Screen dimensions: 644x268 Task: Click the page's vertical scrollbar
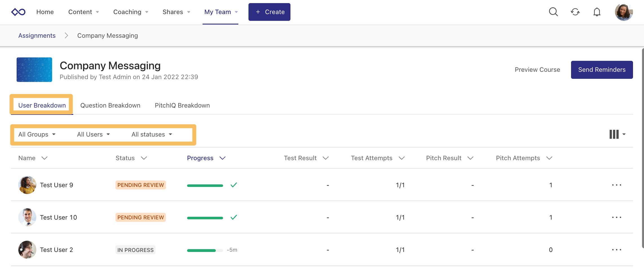click(643, 148)
